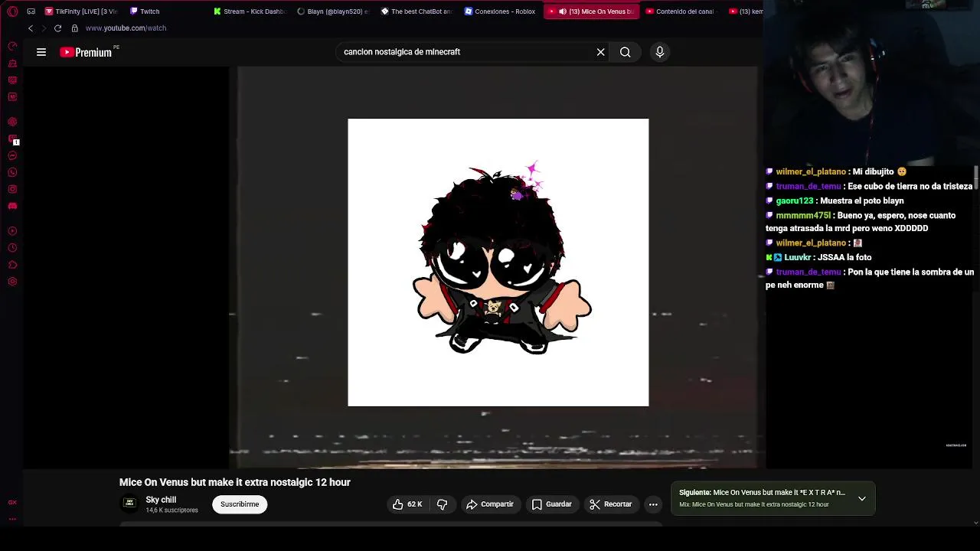Image resolution: width=980 pixels, height=551 pixels.
Task: Start voice search with microphone
Action: click(660, 52)
